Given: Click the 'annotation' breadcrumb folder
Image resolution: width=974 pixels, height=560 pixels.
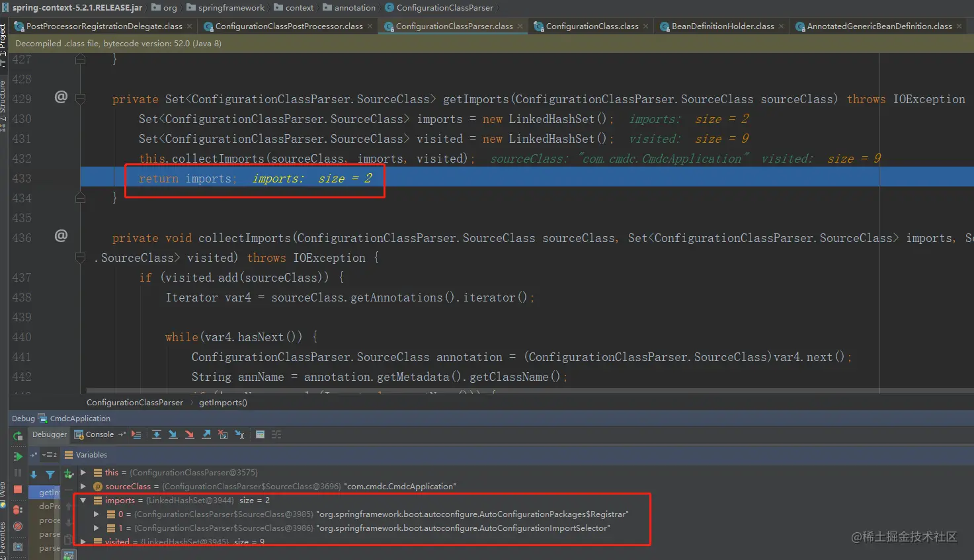Looking at the screenshot, I should pyautogui.click(x=348, y=7).
